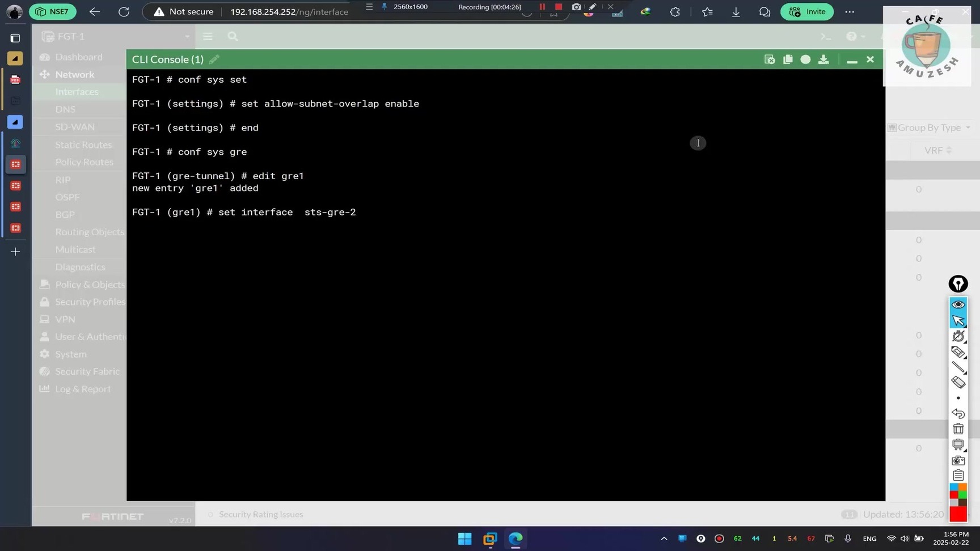Undo the last annotation
The image size is (980, 551).
[x=958, y=413]
